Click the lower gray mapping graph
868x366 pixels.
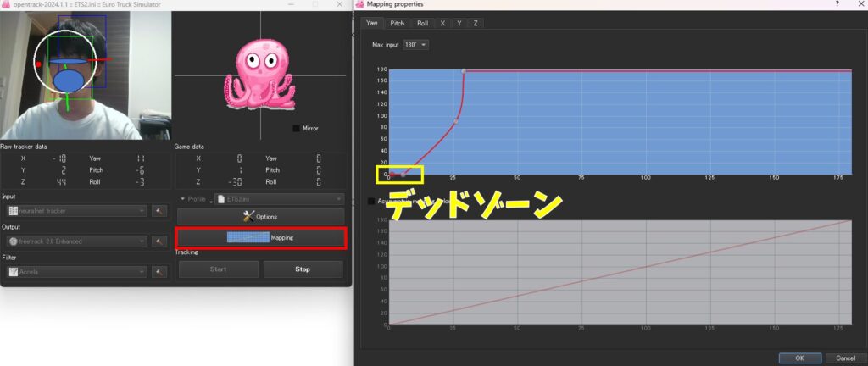[x=620, y=272]
